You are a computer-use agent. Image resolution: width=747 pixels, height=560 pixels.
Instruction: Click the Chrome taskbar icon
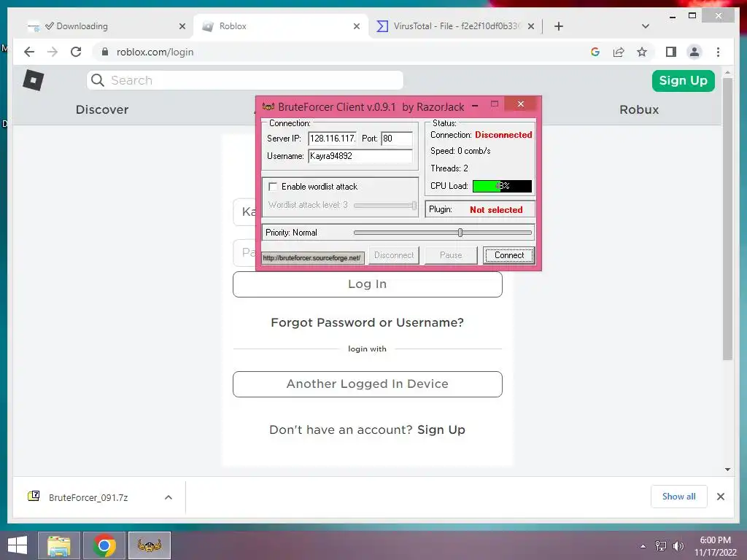pos(104,545)
